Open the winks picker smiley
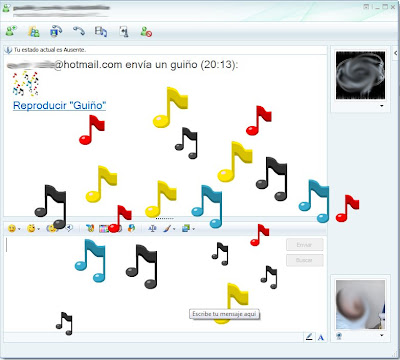Screen dimensions: 400x360 31,229
